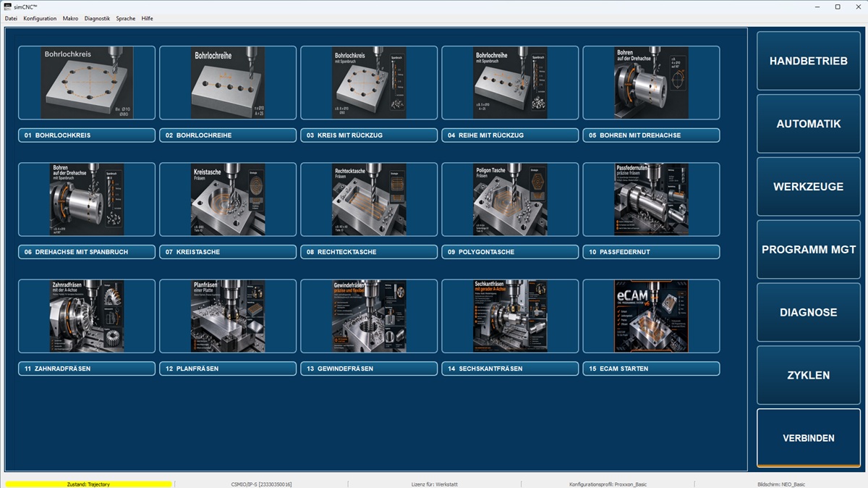
Task: Open the Diagnostik menu
Action: coord(98,18)
